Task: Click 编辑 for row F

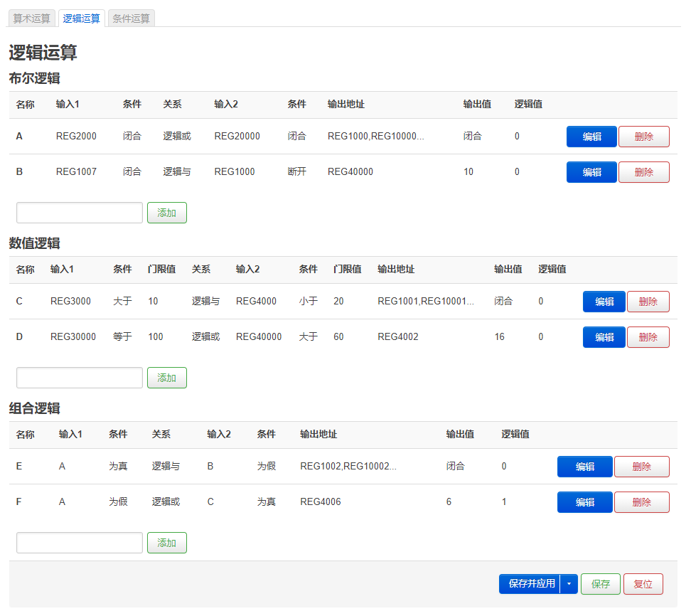Action: (x=585, y=502)
